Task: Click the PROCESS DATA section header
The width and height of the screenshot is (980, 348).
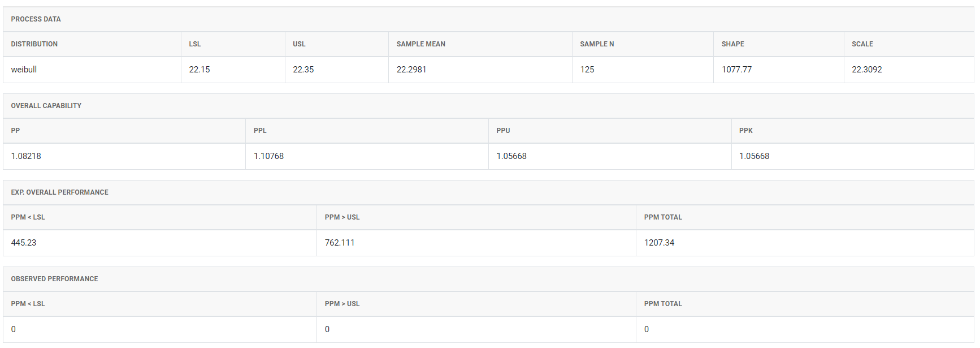Action: pos(36,19)
